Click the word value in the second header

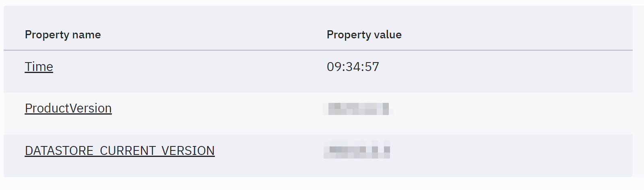388,35
